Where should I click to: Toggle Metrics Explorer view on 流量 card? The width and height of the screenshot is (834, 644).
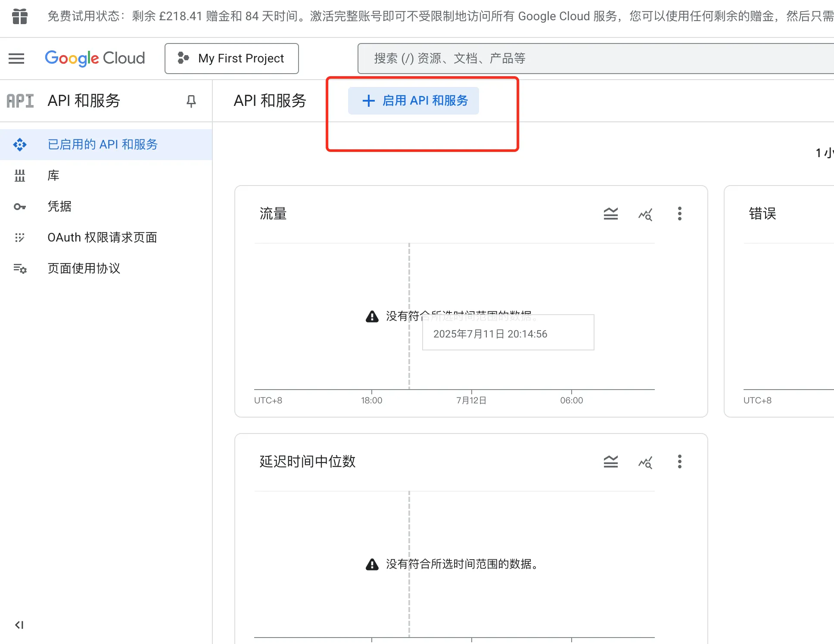coord(645,214)
